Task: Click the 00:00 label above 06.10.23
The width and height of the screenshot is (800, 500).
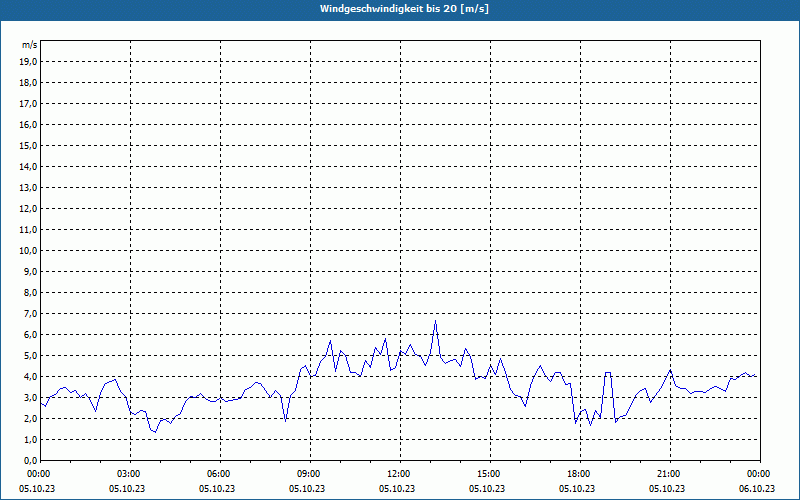Action: 760,474
